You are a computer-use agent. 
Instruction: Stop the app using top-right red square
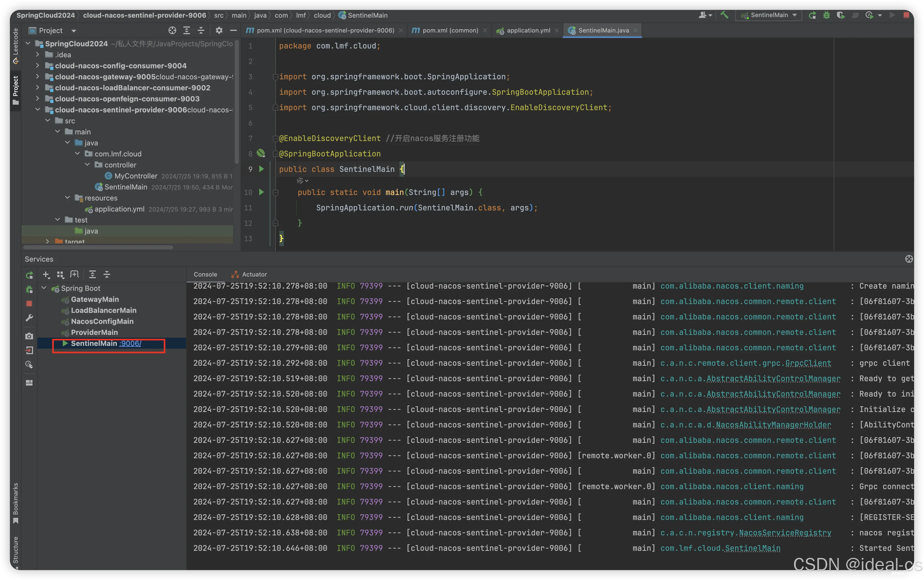tap(906, 15)
